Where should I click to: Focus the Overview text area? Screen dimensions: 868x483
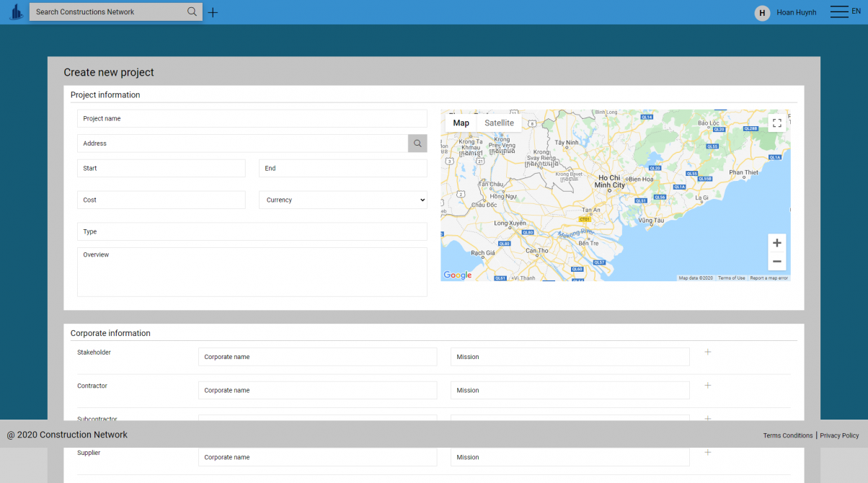[252, 272]
